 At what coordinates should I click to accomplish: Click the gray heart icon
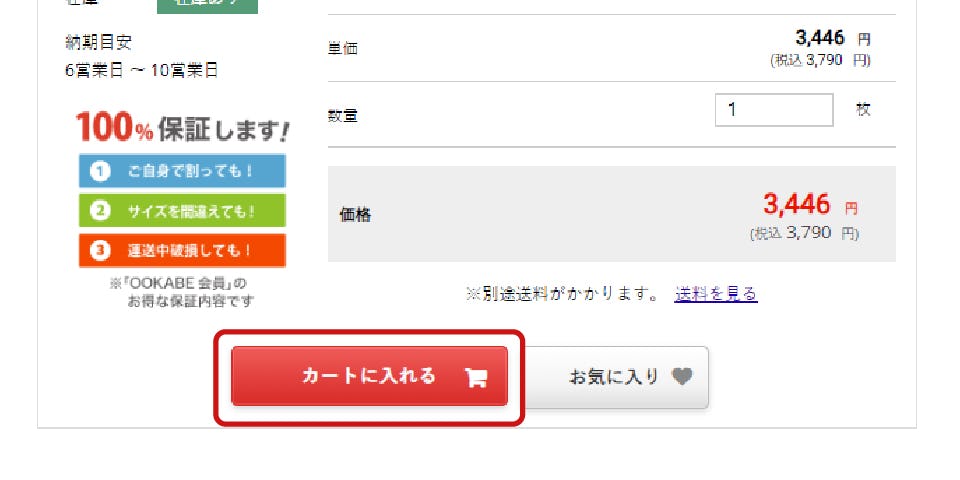[x=681, y=377]
